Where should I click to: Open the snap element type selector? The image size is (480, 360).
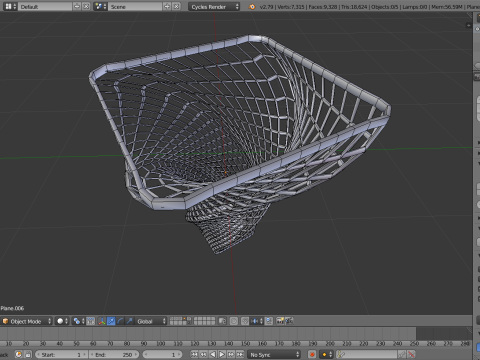pyautogui.click(x=257, y=321)
